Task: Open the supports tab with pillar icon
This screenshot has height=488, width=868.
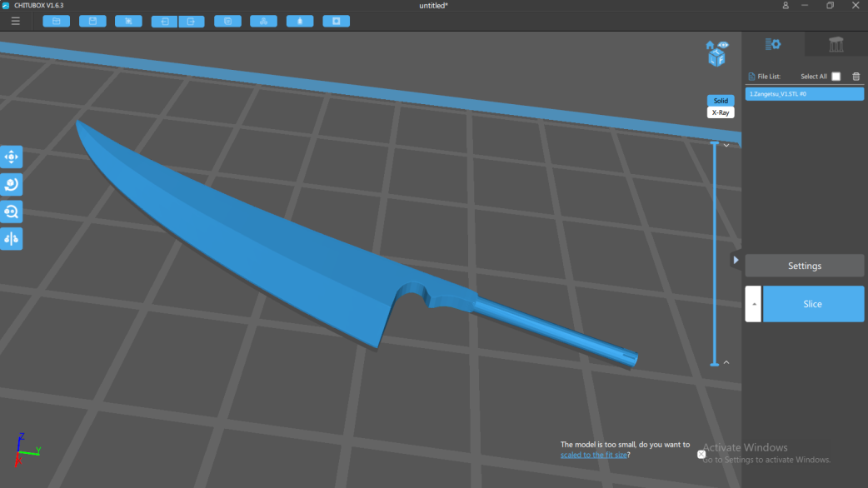Action: pyautogui.click(x=836, y=44)
